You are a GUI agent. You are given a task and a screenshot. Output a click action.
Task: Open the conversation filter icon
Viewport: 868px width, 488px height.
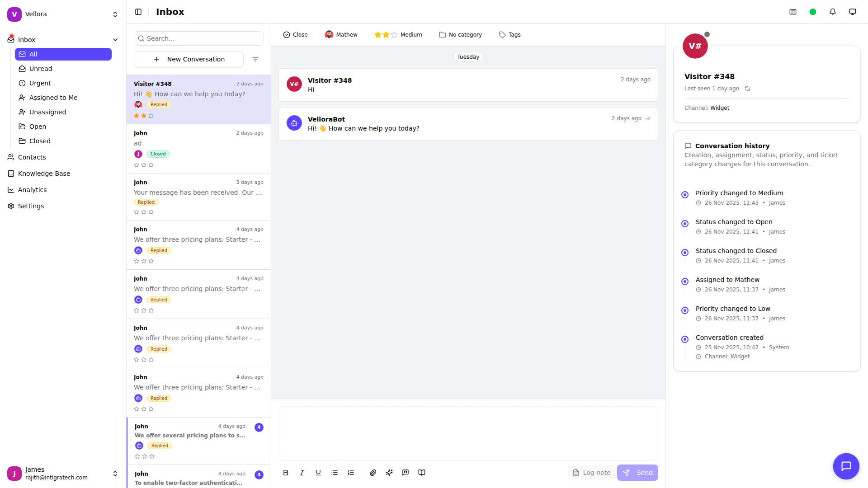[x=255, y=59]
